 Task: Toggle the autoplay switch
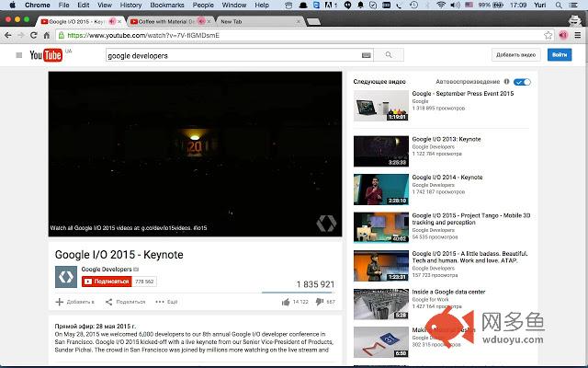coord(522,82)
